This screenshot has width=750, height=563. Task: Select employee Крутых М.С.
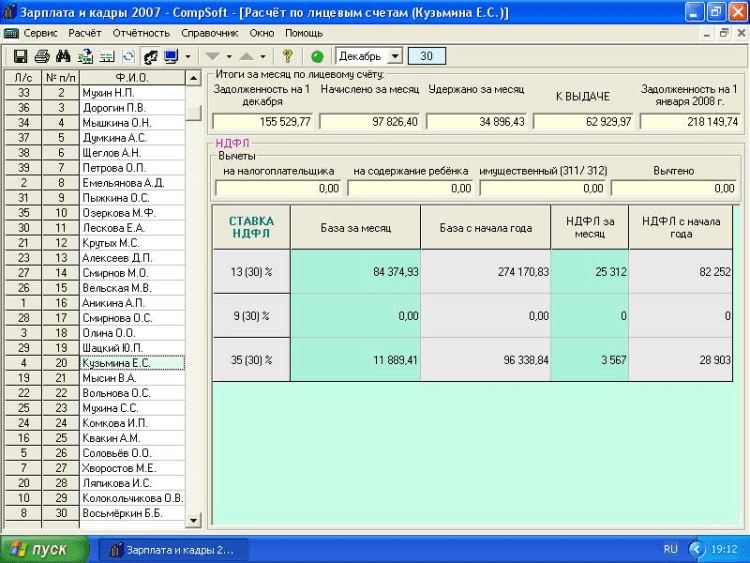point(132,243)
